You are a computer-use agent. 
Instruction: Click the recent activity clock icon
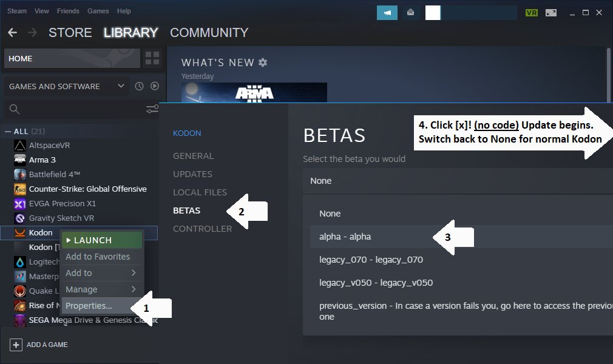tap(139, 86)
